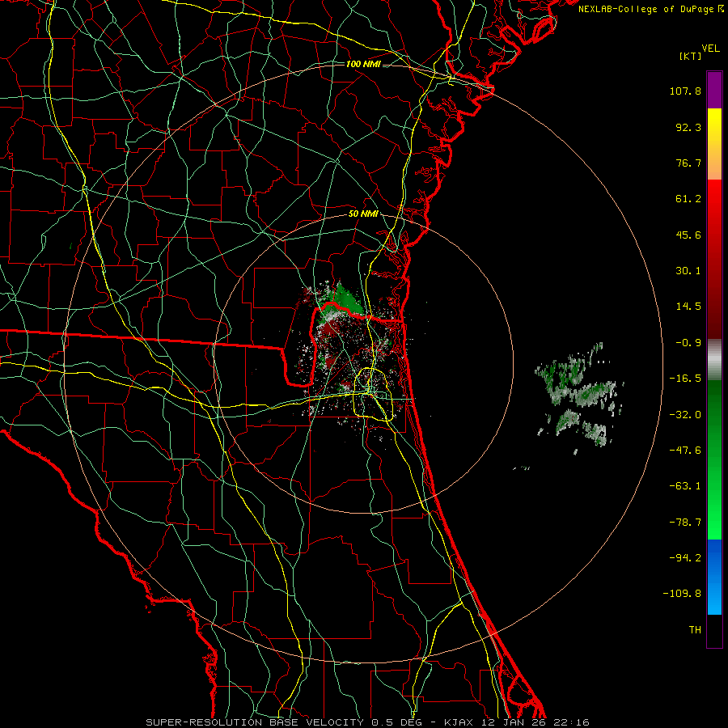The width and height of the screenshot is (728, 728).
Task: Click the -16.5 legend value
Action: pyautogui.click(x=685, y=379)
